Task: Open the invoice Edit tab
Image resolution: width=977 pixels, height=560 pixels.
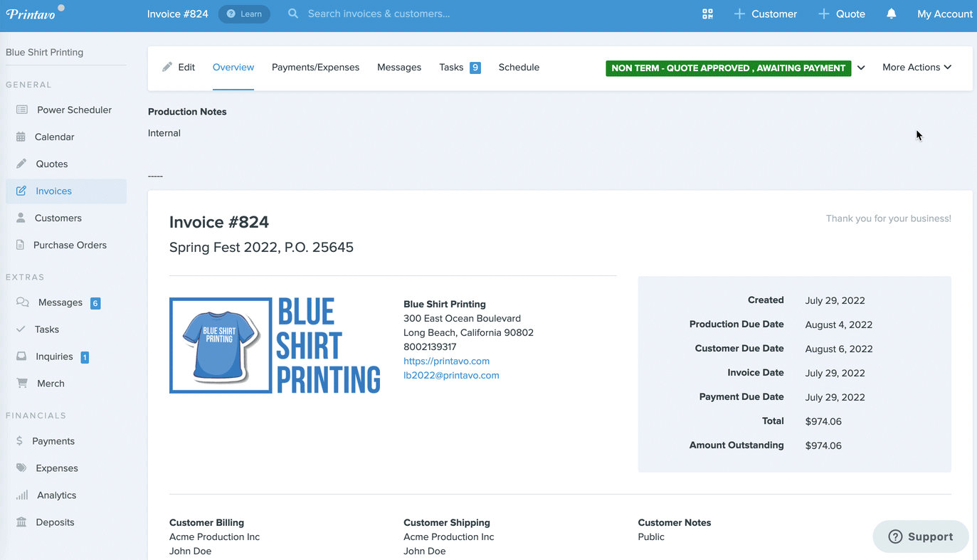Action: (x=179, y=67)
